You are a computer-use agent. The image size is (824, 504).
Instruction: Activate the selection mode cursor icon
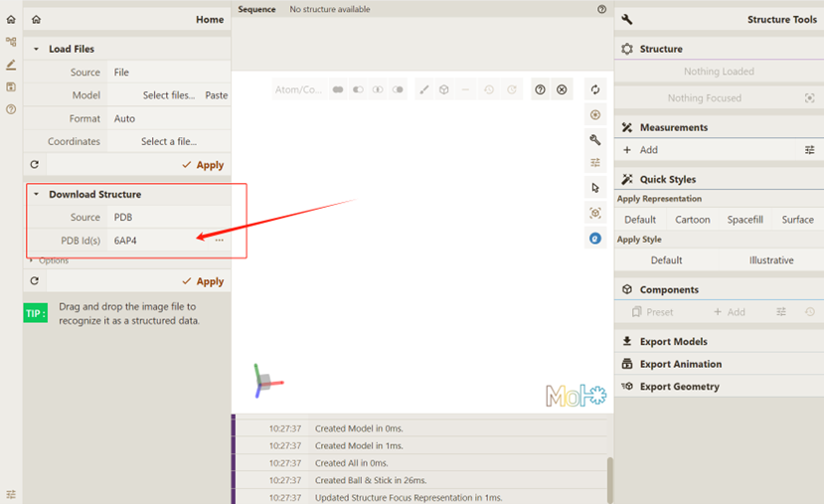pyautogui.click(x=595, y=188)
